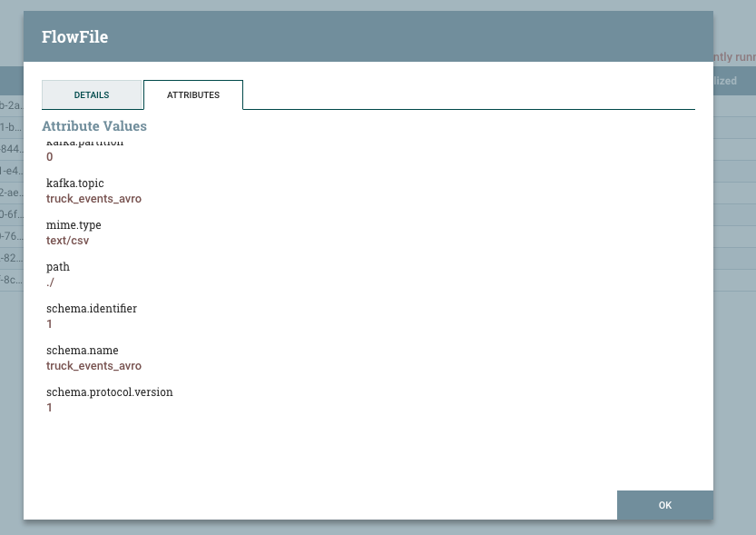Click the Attribute Values heading
This screenshot has height=535, width=756.
pos(94,126)
